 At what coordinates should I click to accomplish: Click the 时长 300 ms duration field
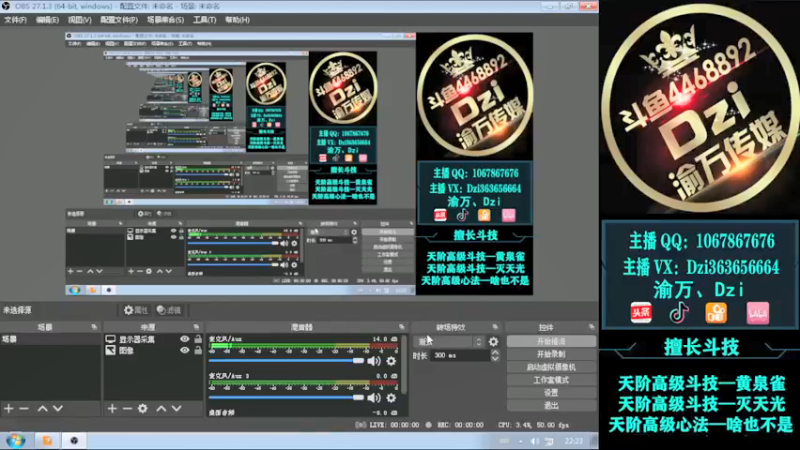(x=460, y=356)
